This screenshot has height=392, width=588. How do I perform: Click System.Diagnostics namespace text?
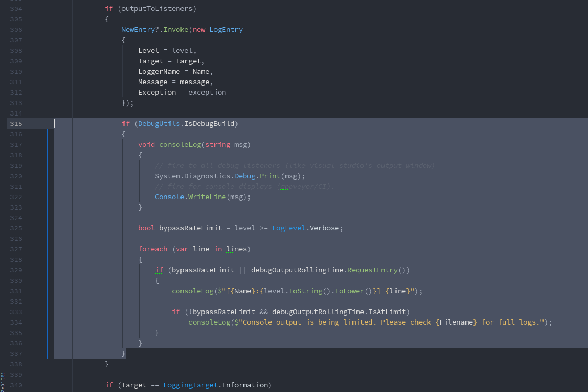[193, 176]
